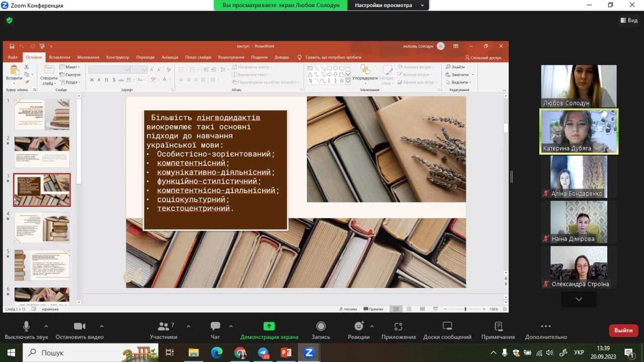Select slide 4 thumbnail
The width and height of the screenshot is (644, 362).
tap(42, 228)
